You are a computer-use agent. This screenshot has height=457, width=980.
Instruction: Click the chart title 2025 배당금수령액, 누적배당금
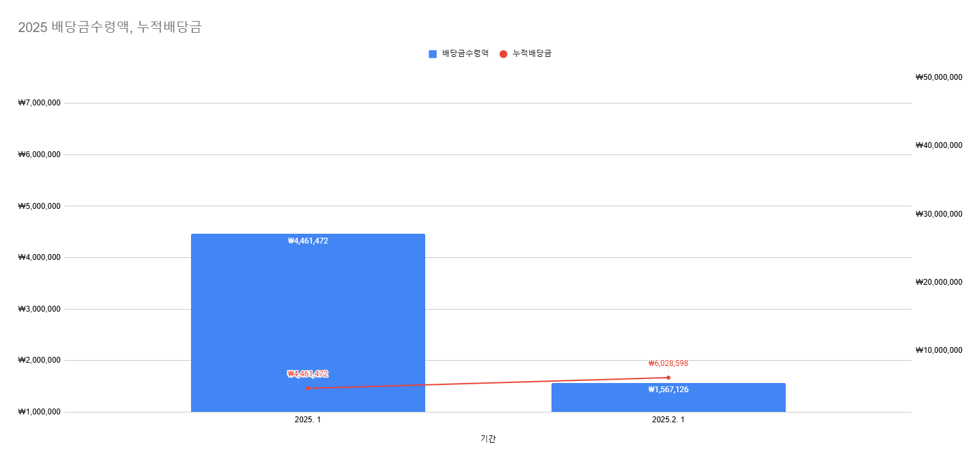(110, 27)
